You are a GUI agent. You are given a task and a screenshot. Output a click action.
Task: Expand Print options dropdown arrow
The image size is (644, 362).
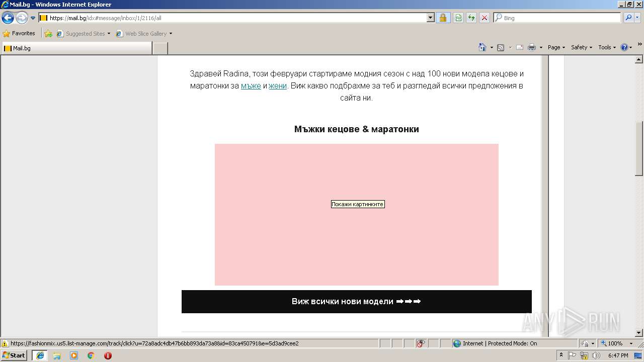tap(541, 47)
